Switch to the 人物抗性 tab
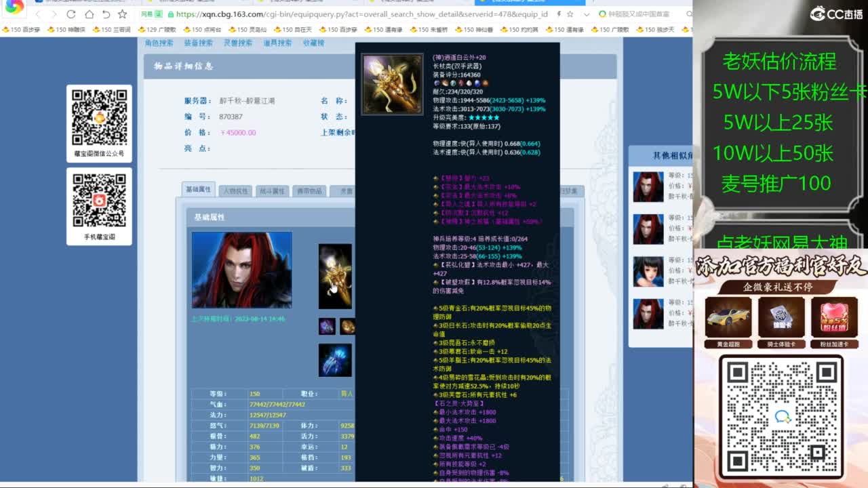868x488 pixels. click(x=235, y=191)
